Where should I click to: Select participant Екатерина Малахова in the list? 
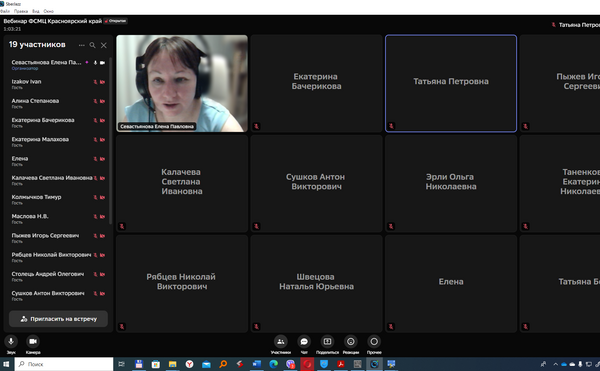pos(57,142)
